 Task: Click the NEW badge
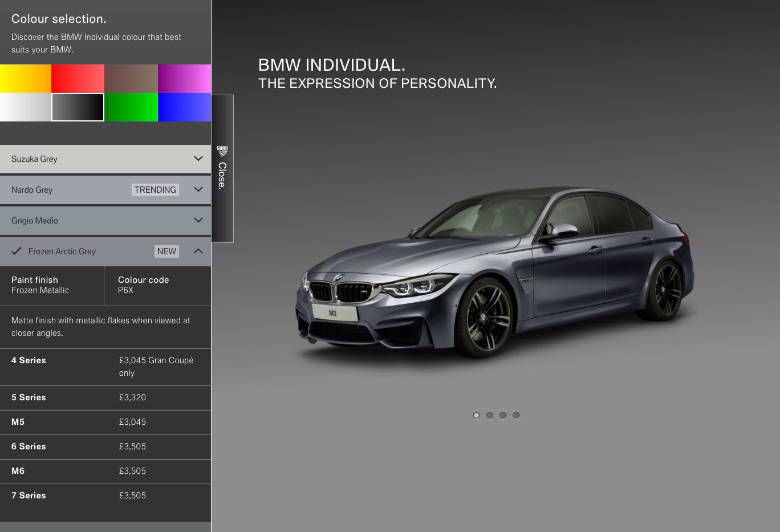pos(166,251)
